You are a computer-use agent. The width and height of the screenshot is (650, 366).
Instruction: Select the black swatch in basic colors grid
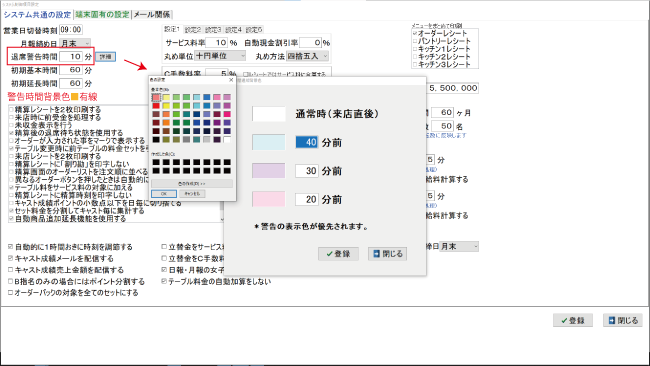156,140
